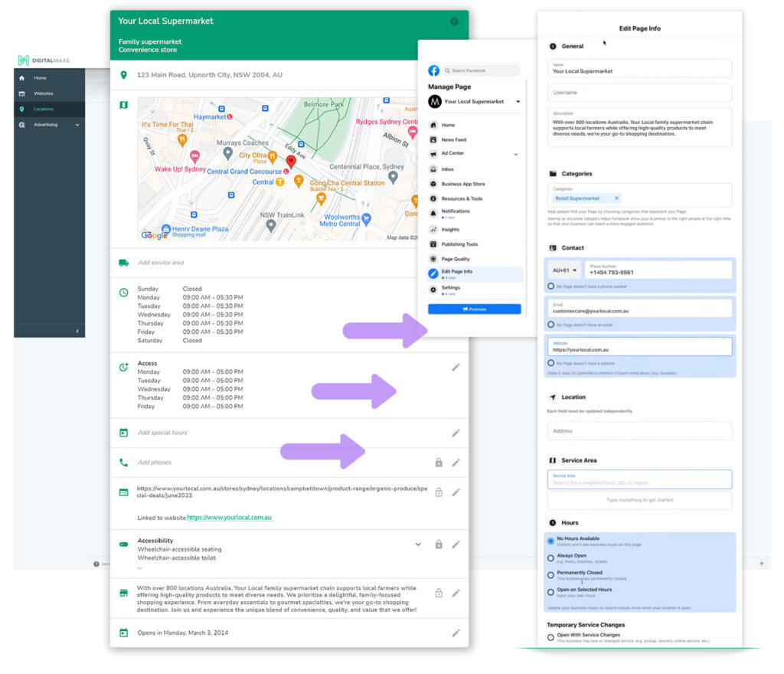The width and height of the screenshot is (784, 674).
Task: Expand the Accessibility section chevron
Action: (418, 545)
